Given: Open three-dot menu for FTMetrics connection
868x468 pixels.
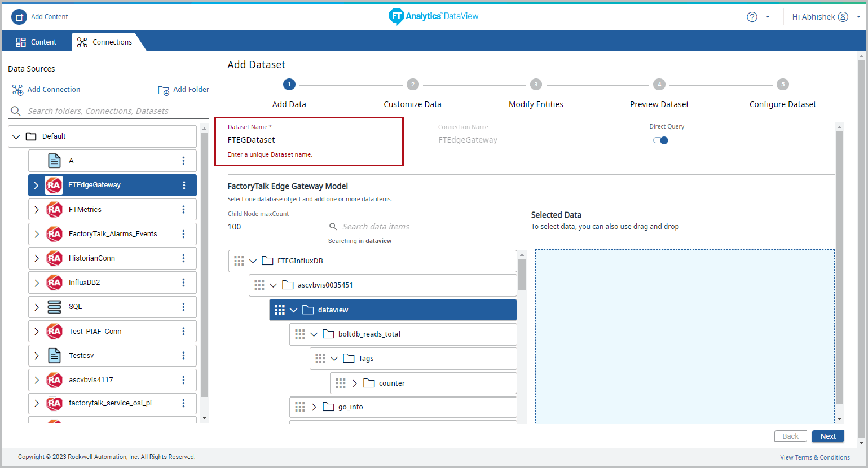Looking at the screenshot, I should [x=183, y=210].
